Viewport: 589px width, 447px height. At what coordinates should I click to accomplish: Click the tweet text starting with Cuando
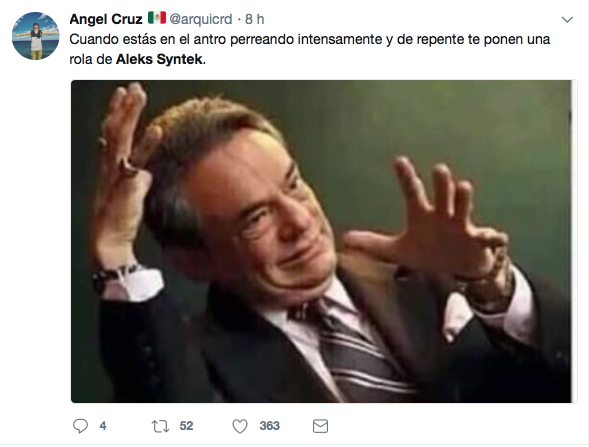(x=310, y=49)
